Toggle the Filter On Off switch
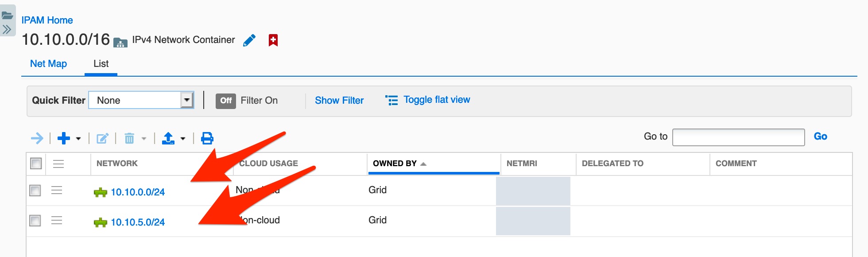868x257 pixels. click(x=226, y=101)
